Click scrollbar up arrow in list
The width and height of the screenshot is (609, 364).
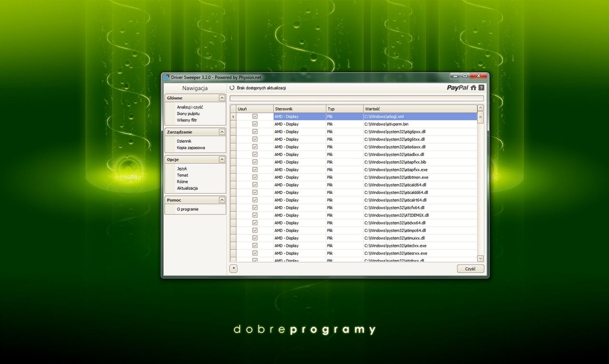point(480,109)
